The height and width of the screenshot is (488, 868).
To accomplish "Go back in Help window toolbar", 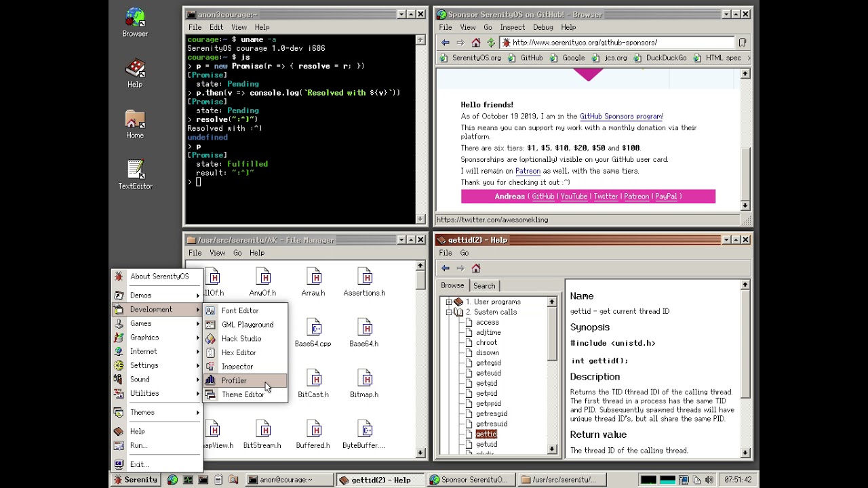I will pyautogui.click(x=446, y=268).
